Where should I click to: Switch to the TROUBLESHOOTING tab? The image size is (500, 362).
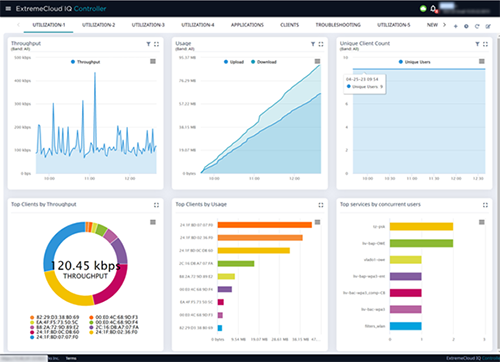pos(338,25)
